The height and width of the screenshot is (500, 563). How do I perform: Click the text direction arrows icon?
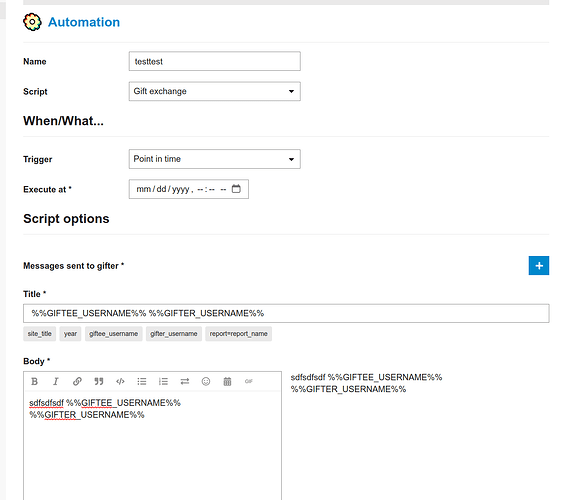pyautogui.click(x=185, y=381)
